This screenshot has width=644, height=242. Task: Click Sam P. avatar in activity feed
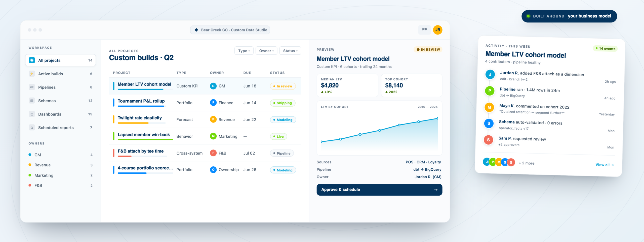tap(488, 140)
